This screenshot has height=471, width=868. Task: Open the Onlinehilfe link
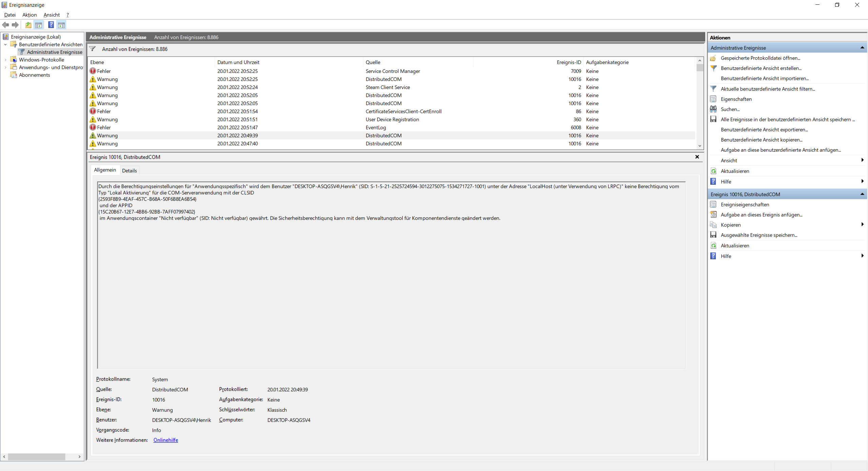pos(165,440)
